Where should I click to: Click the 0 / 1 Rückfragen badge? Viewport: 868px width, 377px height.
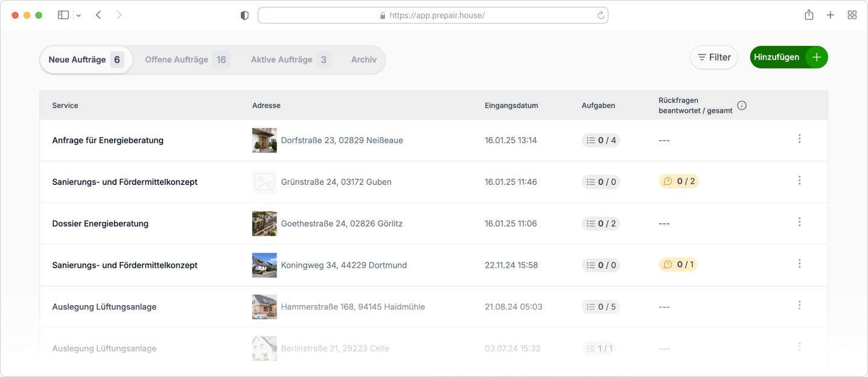click(678, 264)
